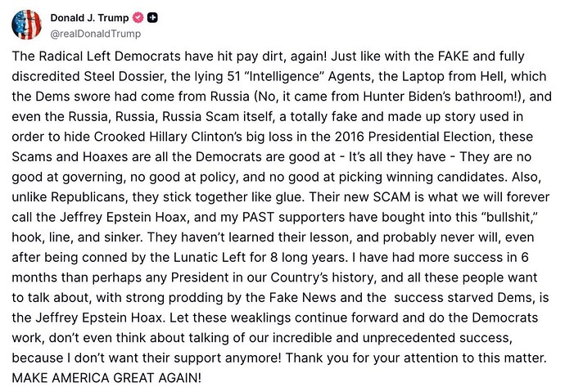Click the closing "MAKE AMERICA GREAT AGAIN!" line

coord(106,378)
